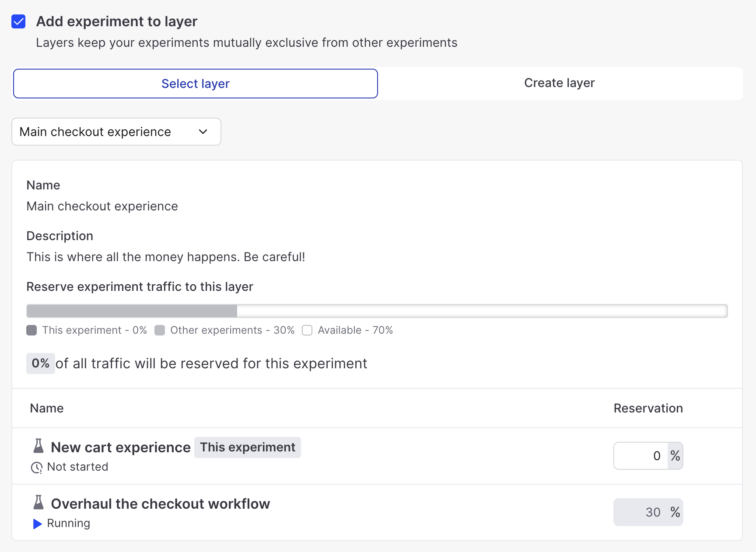Viewport: 756px width, 552px height.
Task: Click the dark gray This experiment legend swatch
Action: pyautogui.click(x=31, y=330)
